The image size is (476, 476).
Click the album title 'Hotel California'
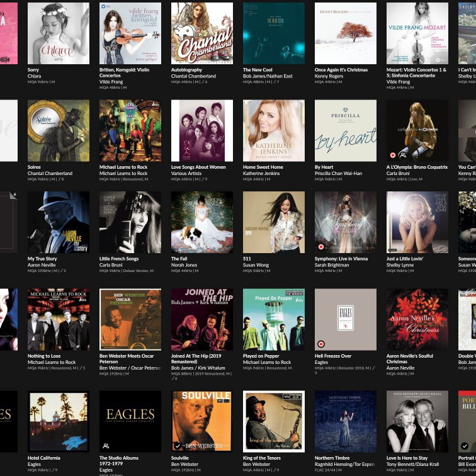point(43,458)
